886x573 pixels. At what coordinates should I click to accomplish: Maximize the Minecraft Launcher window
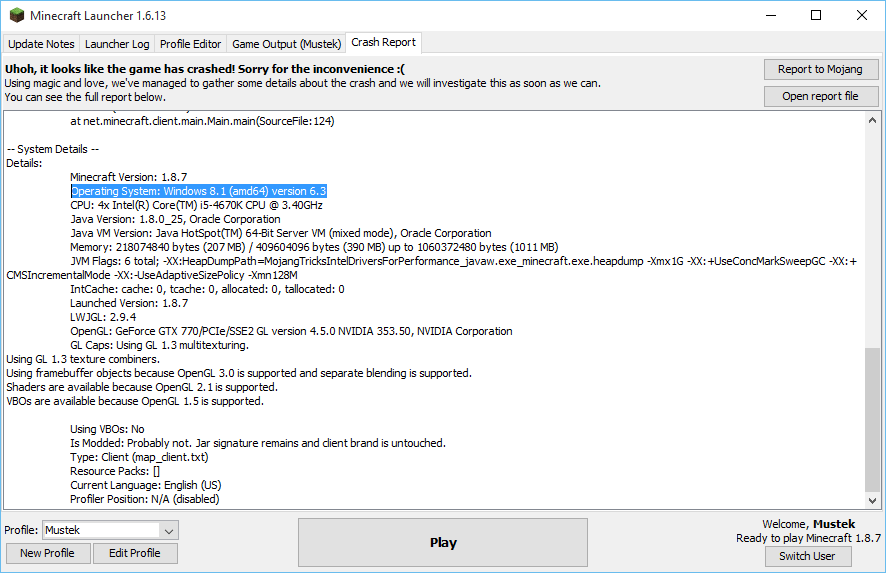(816, 15)
